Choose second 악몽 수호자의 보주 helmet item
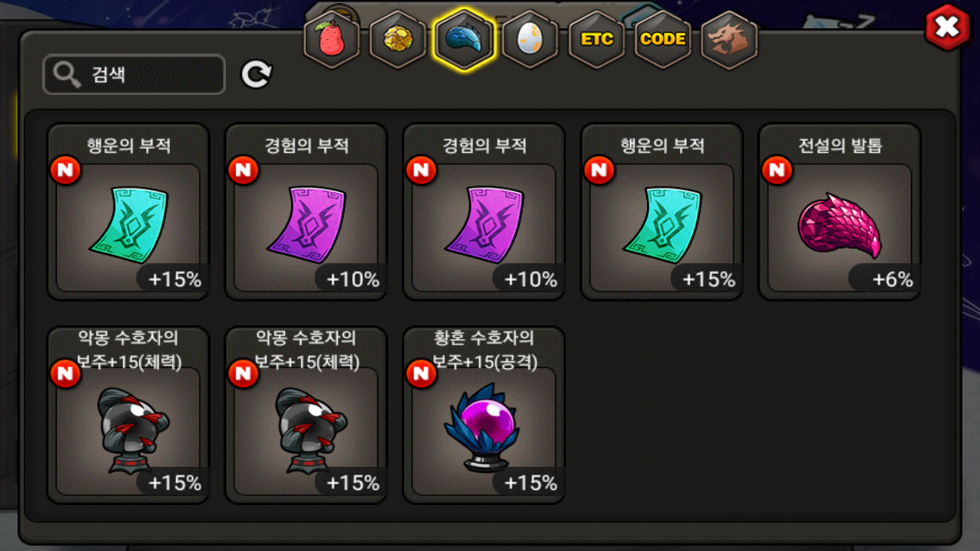This screenshot has height=551, width=980. pyautogui.click(x=305, y=416)
